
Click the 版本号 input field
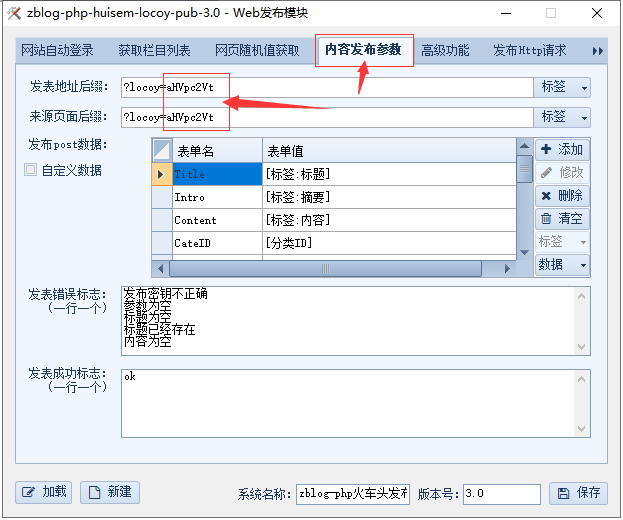click(502, 494)
